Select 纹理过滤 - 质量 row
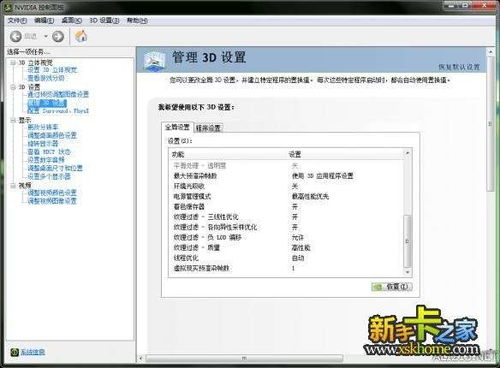Image resolution: width=500 pixels, height=368 pixels. pos(287,248)
